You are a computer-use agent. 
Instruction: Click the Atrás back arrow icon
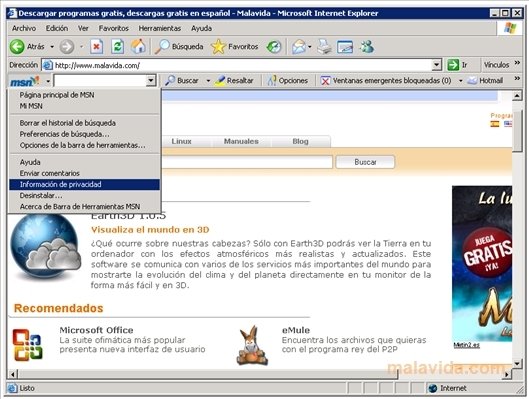pyautogui.click(x=17, y=47)
